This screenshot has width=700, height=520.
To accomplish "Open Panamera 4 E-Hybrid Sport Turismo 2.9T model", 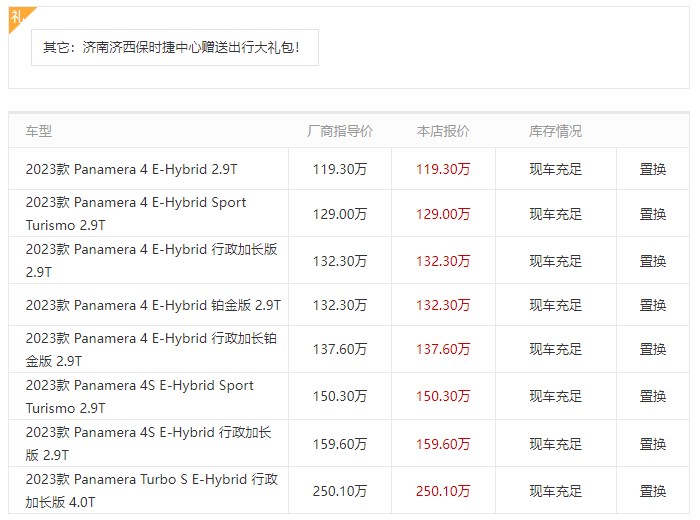I will point(136,213).
